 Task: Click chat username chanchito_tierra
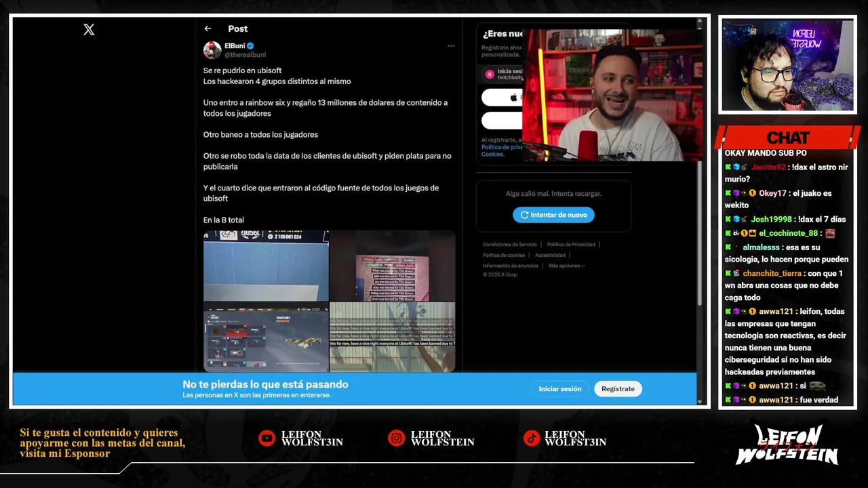click(772, 274)
